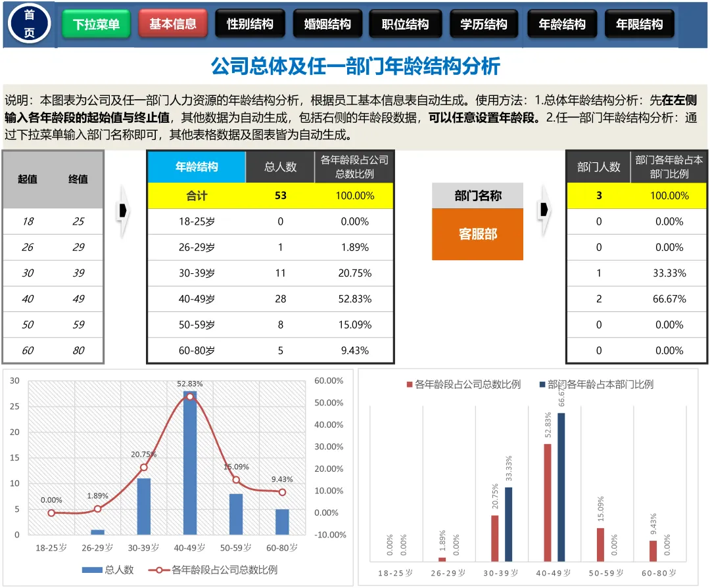
Task: Select end value cell 29
Action: (x=78, y=247)
